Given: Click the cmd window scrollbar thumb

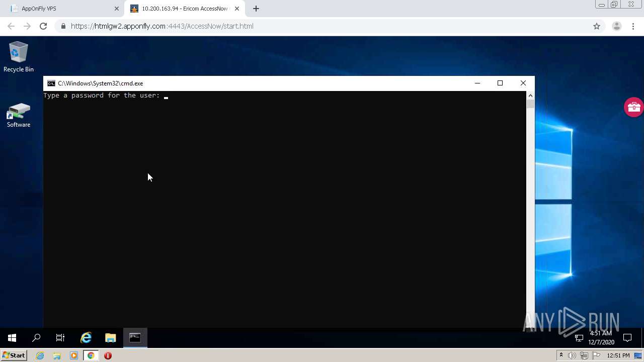Looking at the screenshot, I should pyautogui.click(x=530, y=104).
